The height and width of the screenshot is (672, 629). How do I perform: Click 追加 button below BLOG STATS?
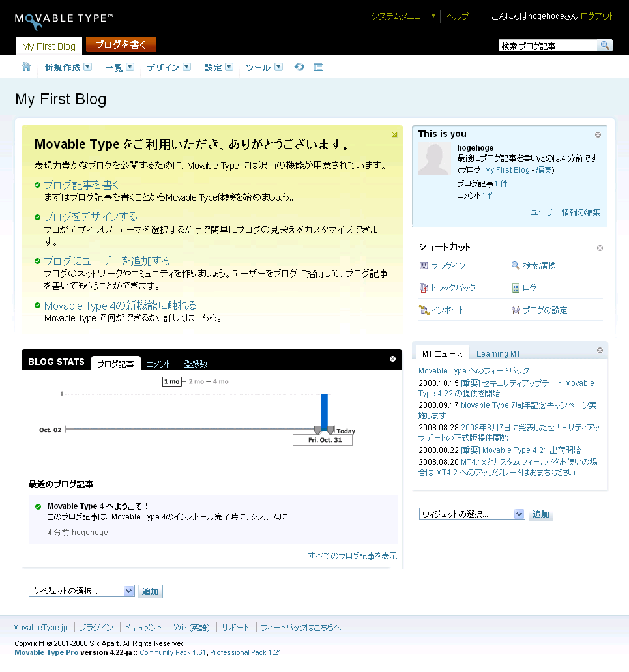coord(150,591)
